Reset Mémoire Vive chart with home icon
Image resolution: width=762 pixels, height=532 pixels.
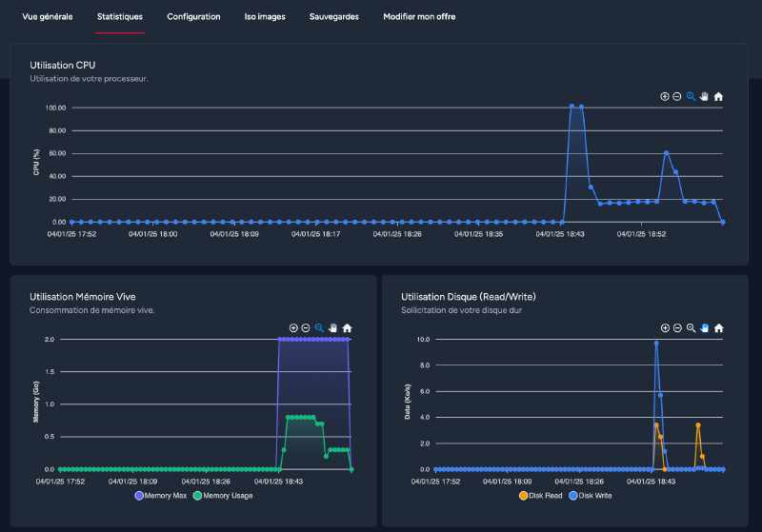(x=347, y=327)
